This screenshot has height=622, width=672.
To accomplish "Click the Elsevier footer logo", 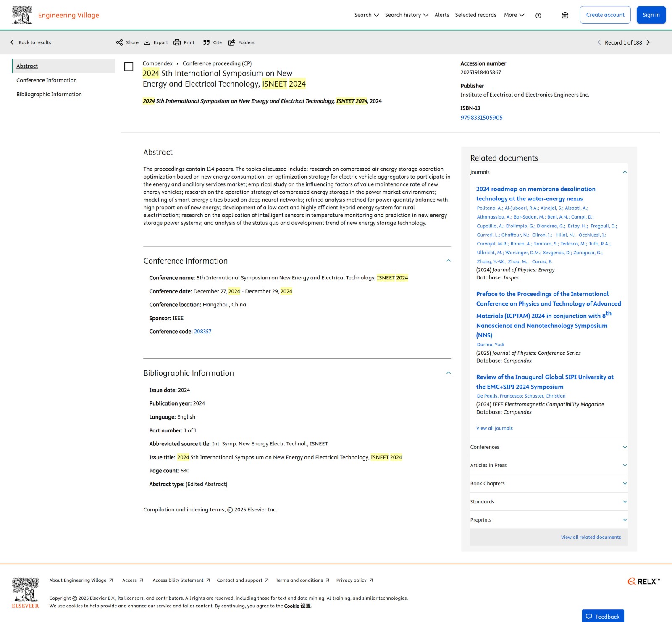I will click(25, 593).
